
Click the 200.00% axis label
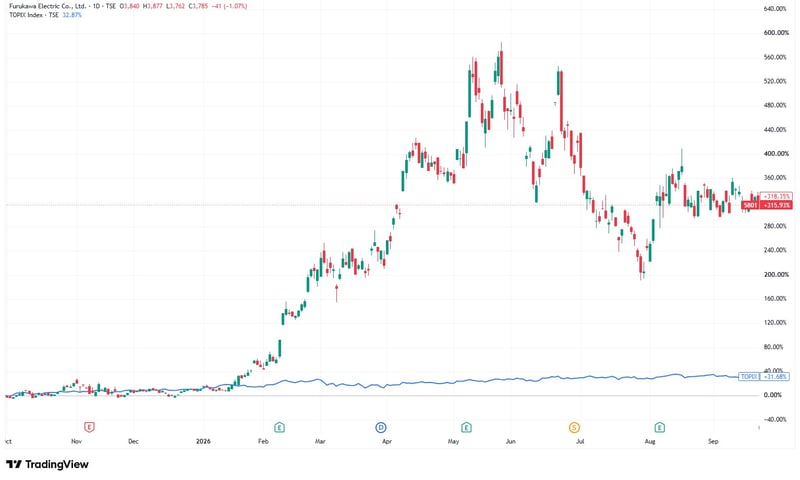tap(775, 274)
